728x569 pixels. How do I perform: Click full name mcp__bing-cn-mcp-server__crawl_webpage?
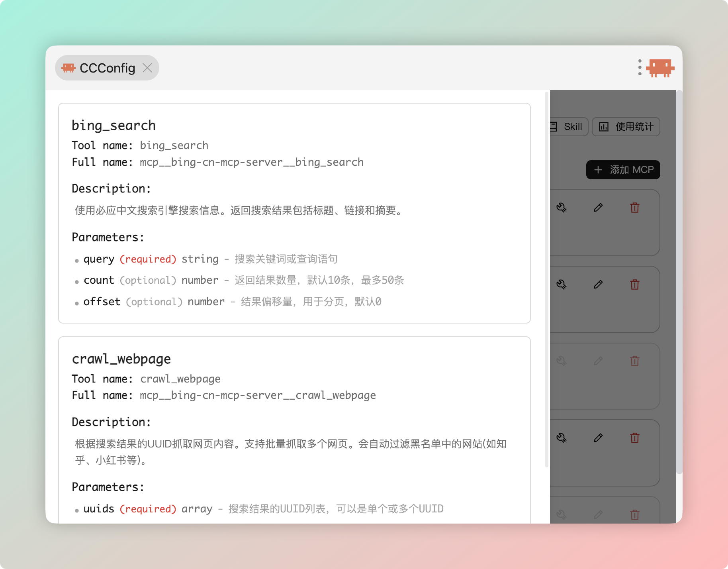click(x=258, y=395)
